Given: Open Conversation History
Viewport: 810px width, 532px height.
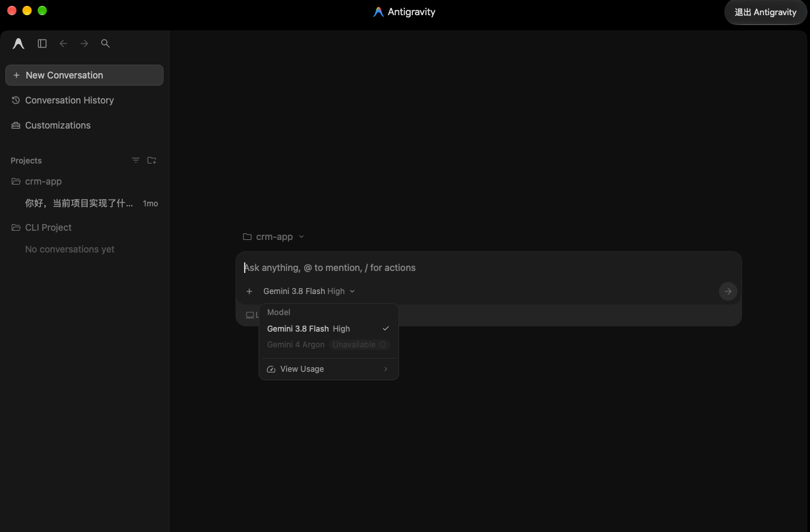Looking at the screenshot, I should [x=84, y=100].
